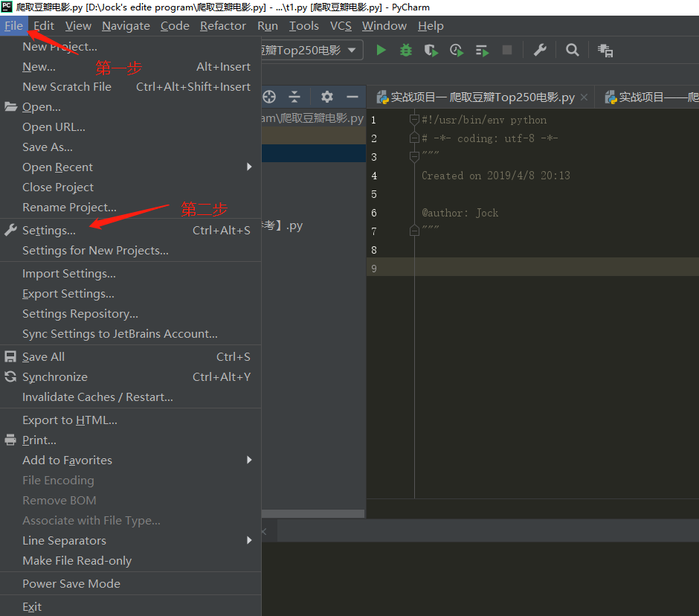Click line number 9 in the editor gutter
The image size is (699, 616).
373,268
